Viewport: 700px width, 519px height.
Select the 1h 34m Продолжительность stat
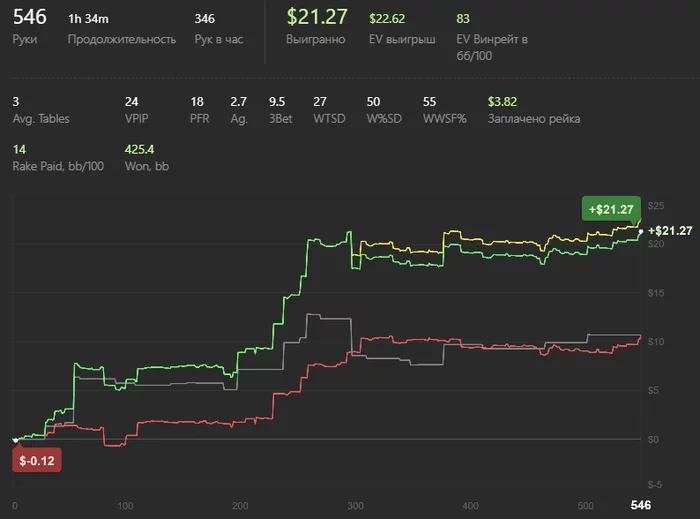pos(122,28)
